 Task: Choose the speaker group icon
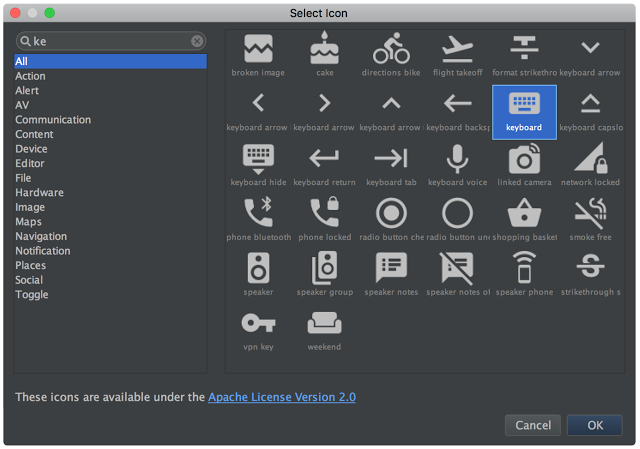point(324,268)
